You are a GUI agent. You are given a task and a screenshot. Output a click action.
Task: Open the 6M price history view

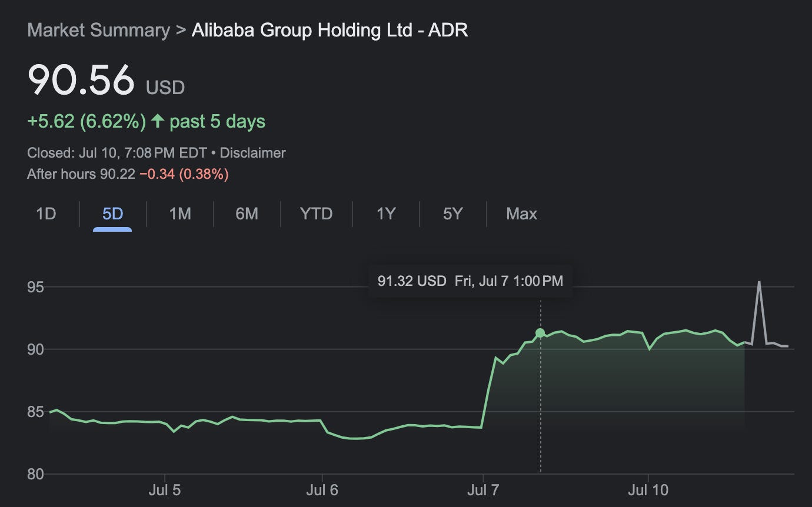coord(247,214)
